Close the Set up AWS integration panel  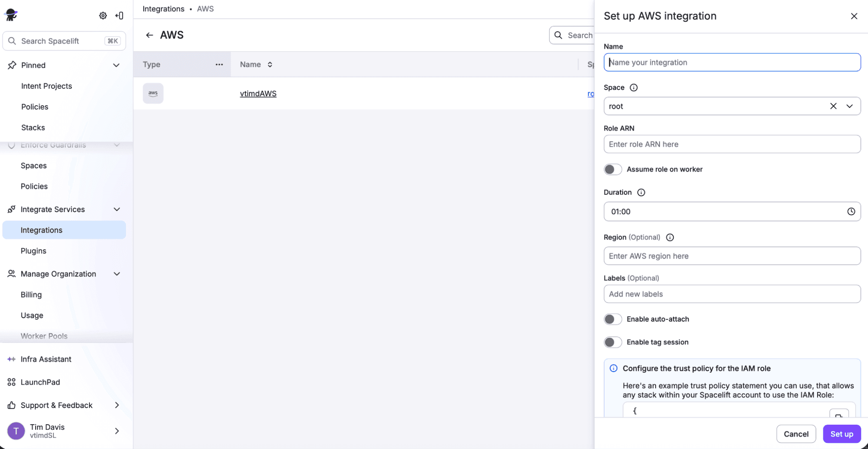(x=854, y=16)
